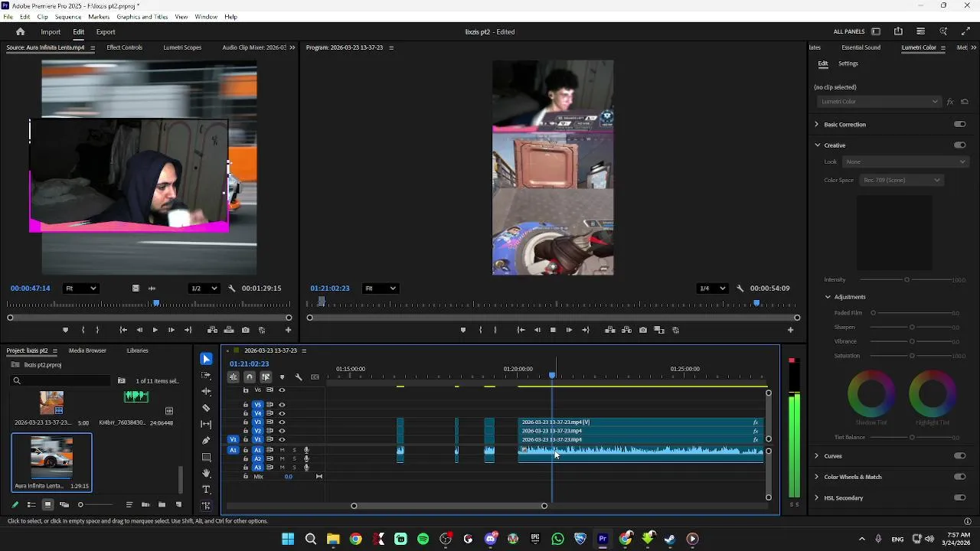Image resolution: width=980 pixels, height=551 pixels.
Task: Mute audio track A1
Action: pos(282,450)
